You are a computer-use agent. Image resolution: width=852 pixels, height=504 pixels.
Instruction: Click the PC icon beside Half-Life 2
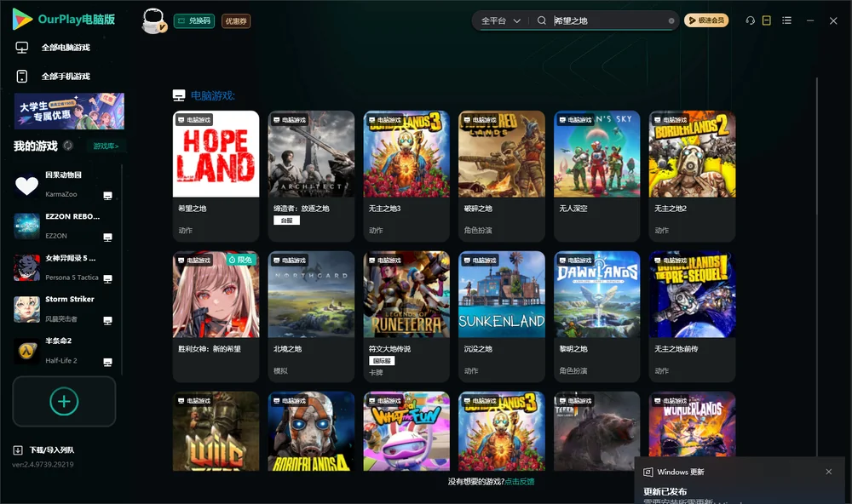coord(107,363)
